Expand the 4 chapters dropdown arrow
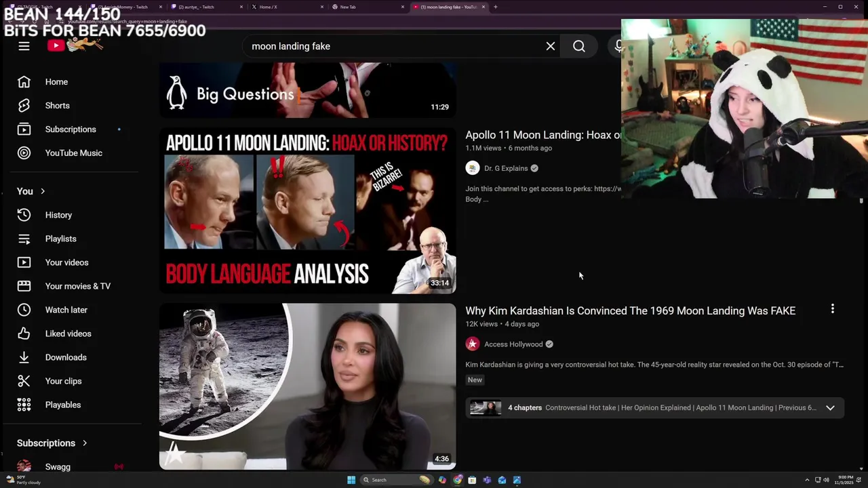Viewport: 868px width, 488px height. click(830, 408)
